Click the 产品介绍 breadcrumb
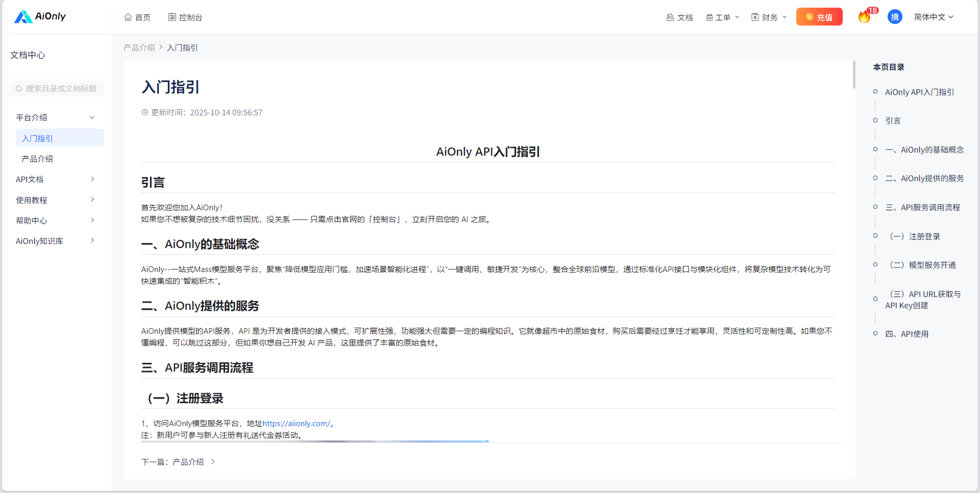This screenshot has width=980, height=493. pos(139,47)
